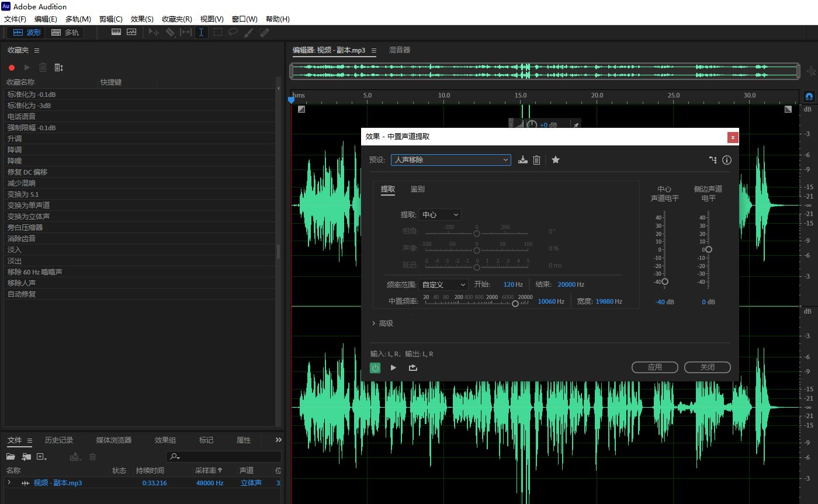Viewport: 818px width, 504px height.
Task: Select the Time Selection tool
Action: tap(202, 33)
